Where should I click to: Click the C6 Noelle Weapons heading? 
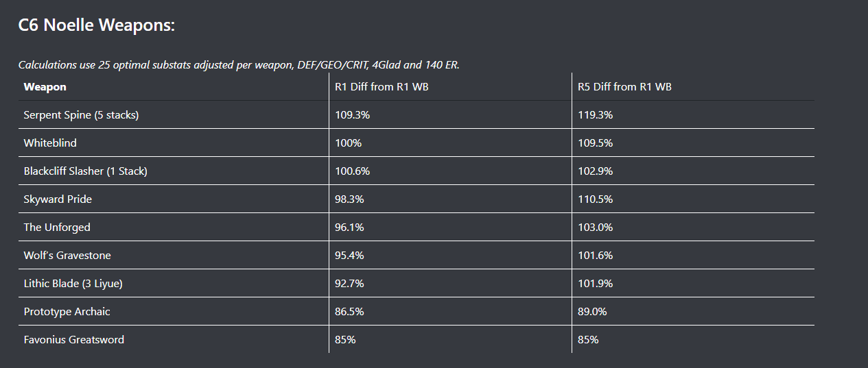point(97,26)
